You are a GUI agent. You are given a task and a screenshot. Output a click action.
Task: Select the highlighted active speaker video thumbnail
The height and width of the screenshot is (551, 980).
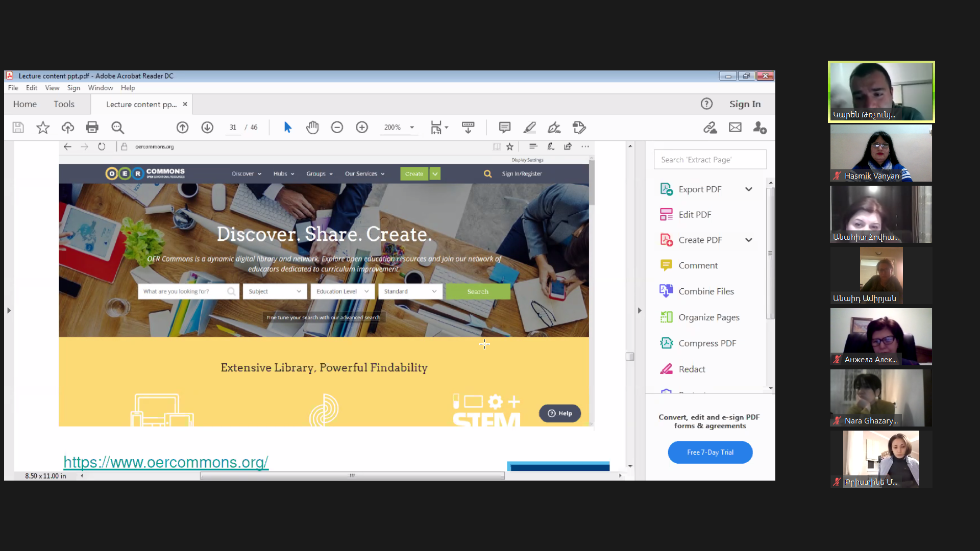pyautogui.click(x=881, y=92)
